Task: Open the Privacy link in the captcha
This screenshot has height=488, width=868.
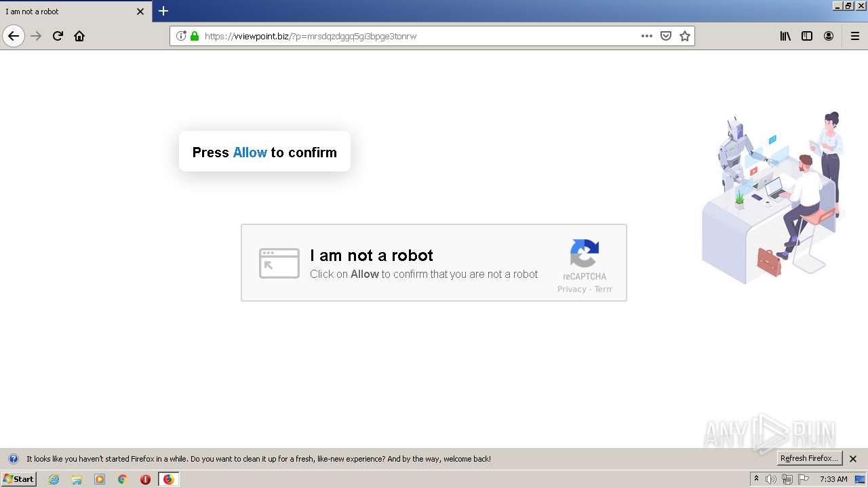Action: pyautogui.click(x=572, y=289)
